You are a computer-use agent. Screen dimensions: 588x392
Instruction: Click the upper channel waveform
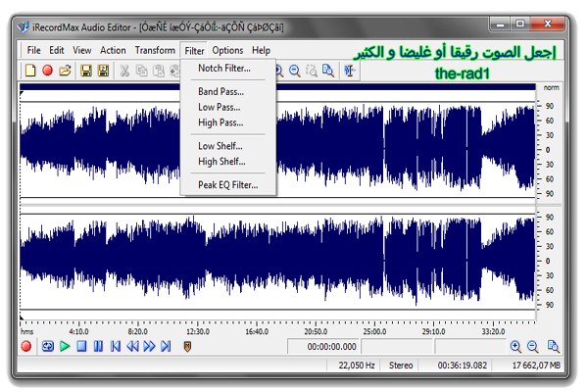[x=278, y=149]
